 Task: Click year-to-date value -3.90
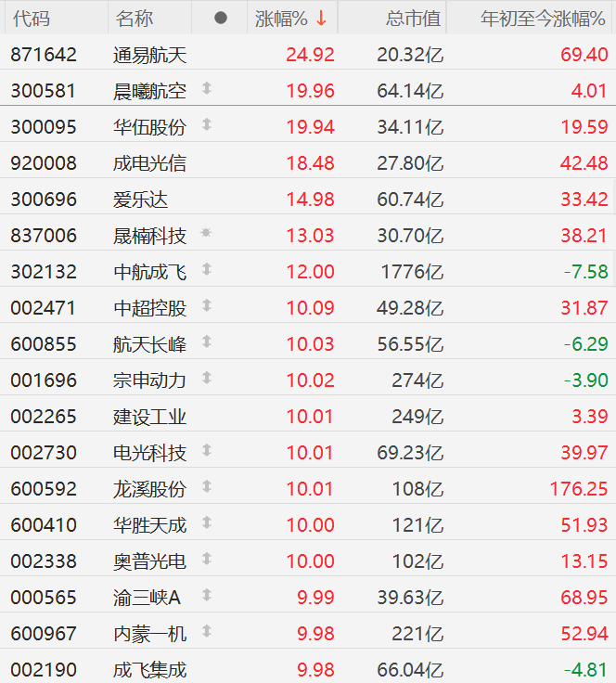[585, 380]
